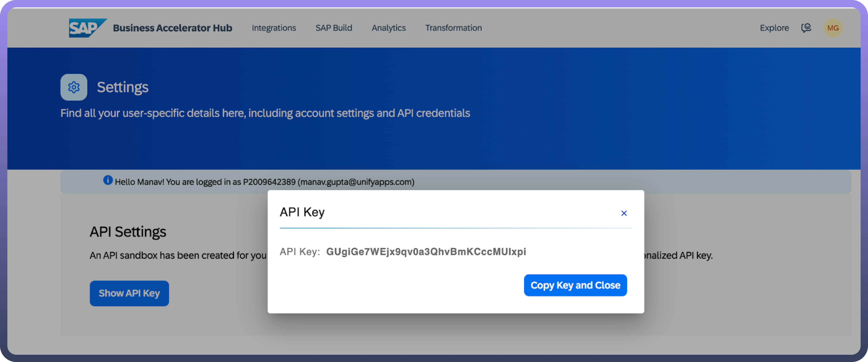Click the logged-in email address text
This screenshot has width=868, height=362.
(356, 182)
